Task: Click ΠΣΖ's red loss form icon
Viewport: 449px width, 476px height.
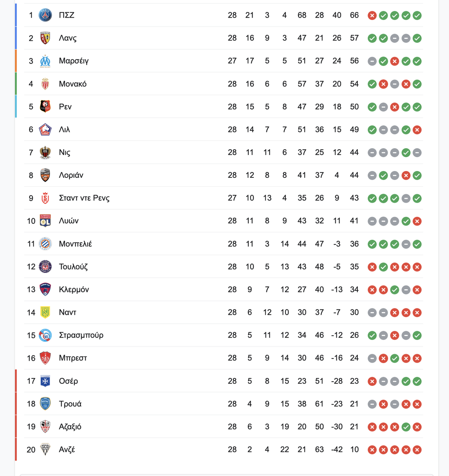Action: (372, 15)
